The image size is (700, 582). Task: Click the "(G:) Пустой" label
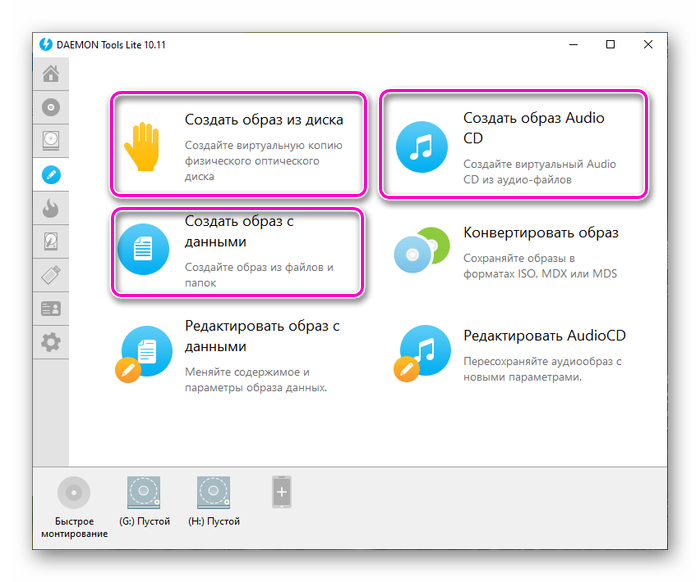[144, 521]
